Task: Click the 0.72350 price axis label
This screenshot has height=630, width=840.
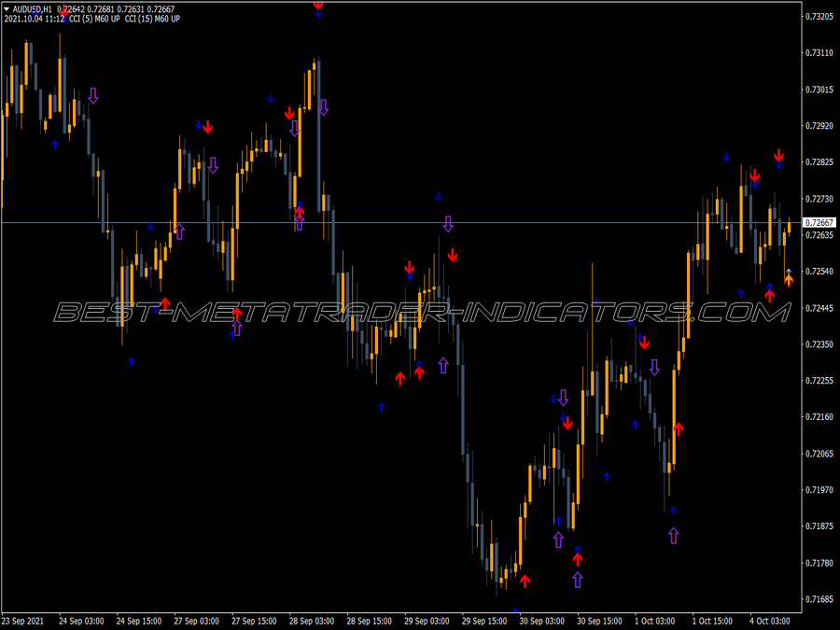Action: coord(819,344)
